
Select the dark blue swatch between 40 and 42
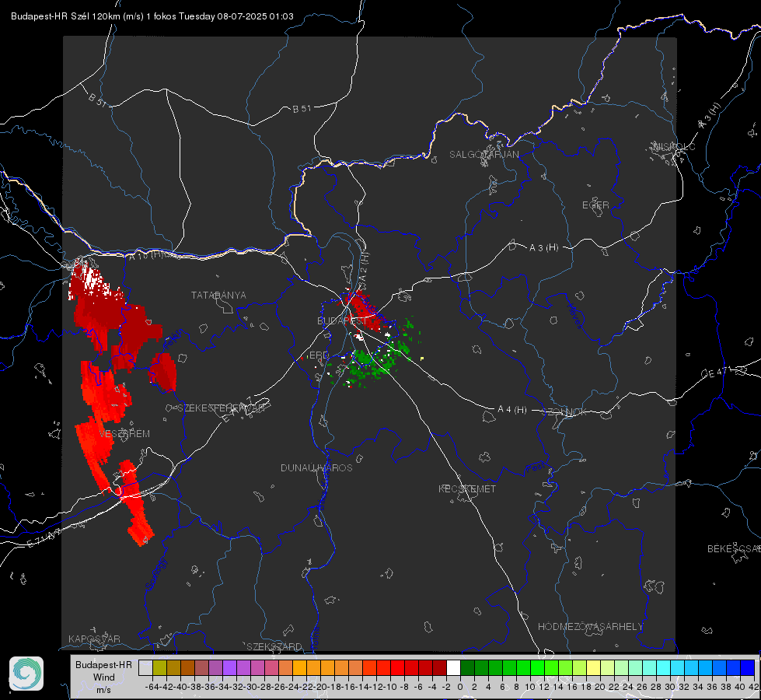pyautogui.click(x=748, y=667)
